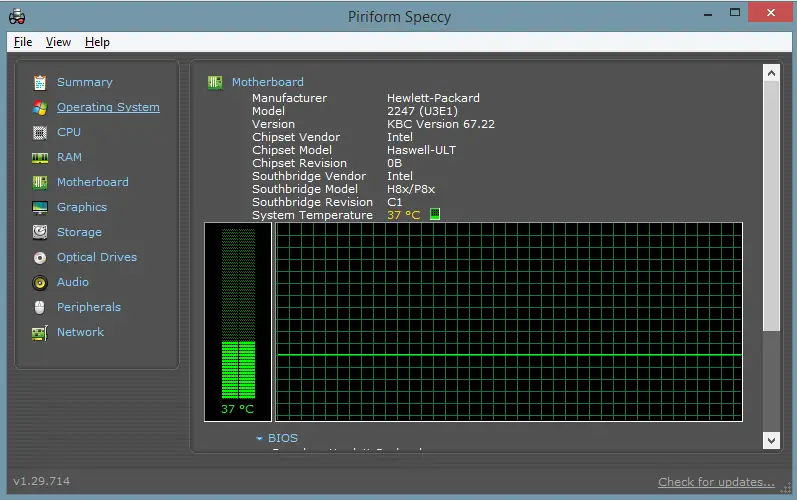Select the model value 2247 (U3E1)
797x500 pixels.
click(x=422, y=111)
